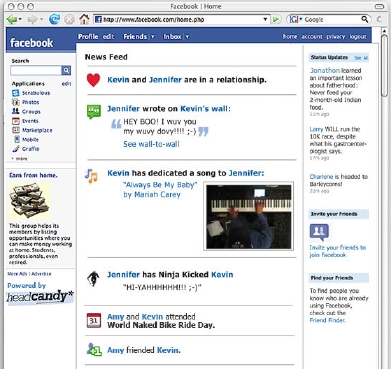Click the red heart relationship icon
Screen dimensions: 391x369
point(93,80)
